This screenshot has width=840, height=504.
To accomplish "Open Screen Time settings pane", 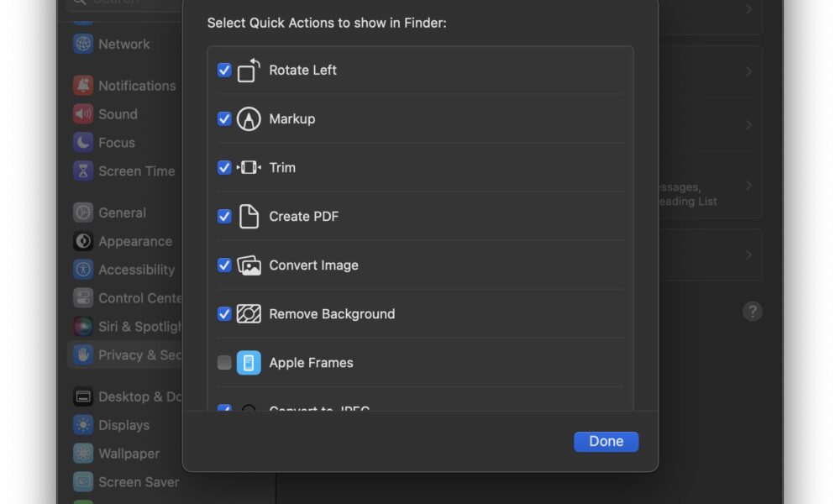I will (124, 171).
